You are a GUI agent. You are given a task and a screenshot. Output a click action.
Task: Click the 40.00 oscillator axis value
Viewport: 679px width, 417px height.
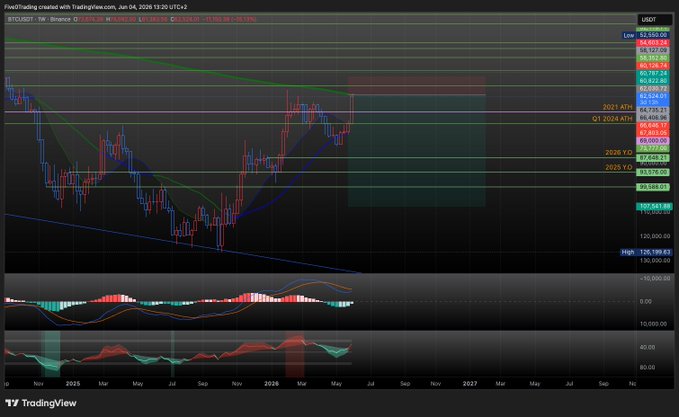pyautogui.click(x=647, y=347)
